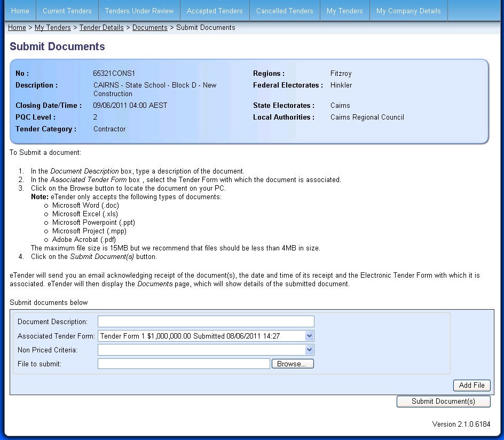Image resolution: width=504 pixels, height=440 pixels.
Task: Click the Add File button
Action: 471,385
